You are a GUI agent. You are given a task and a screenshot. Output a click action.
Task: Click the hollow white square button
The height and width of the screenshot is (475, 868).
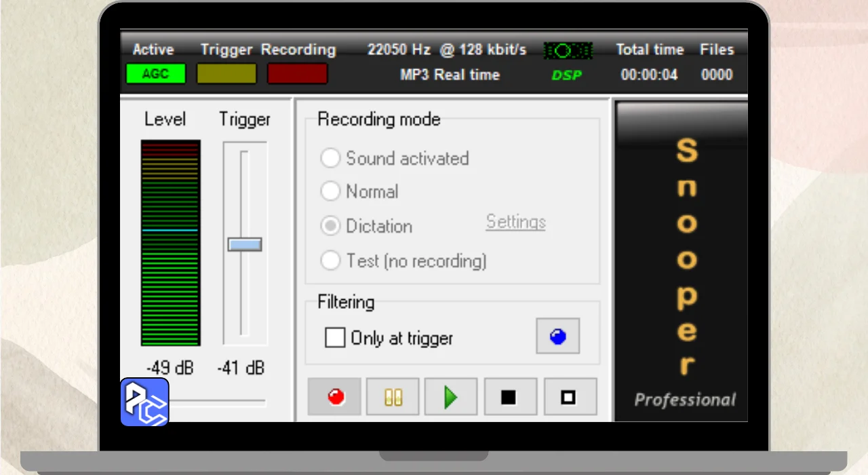click(570, 397)
